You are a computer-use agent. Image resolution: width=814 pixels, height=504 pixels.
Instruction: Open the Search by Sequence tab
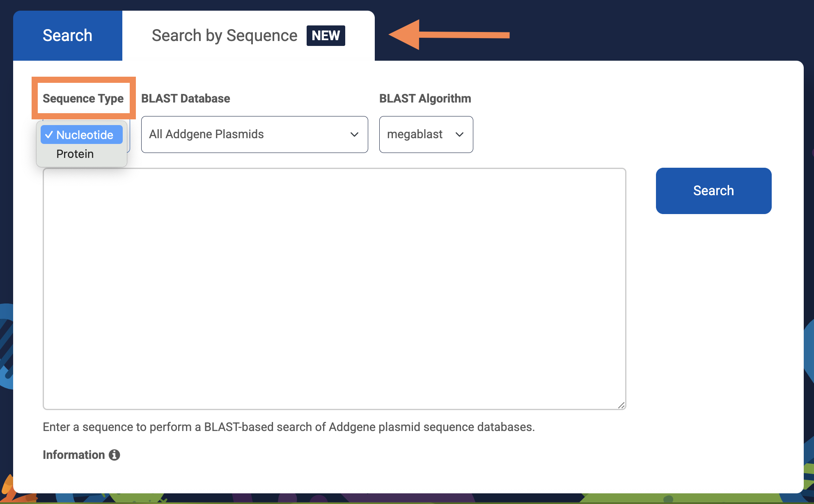[x=225, y=36]
